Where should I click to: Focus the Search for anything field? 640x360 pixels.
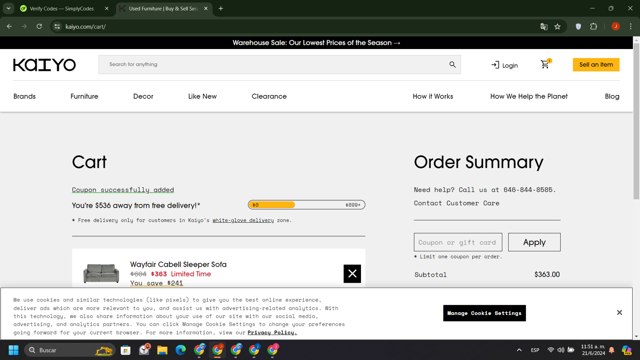280,64
